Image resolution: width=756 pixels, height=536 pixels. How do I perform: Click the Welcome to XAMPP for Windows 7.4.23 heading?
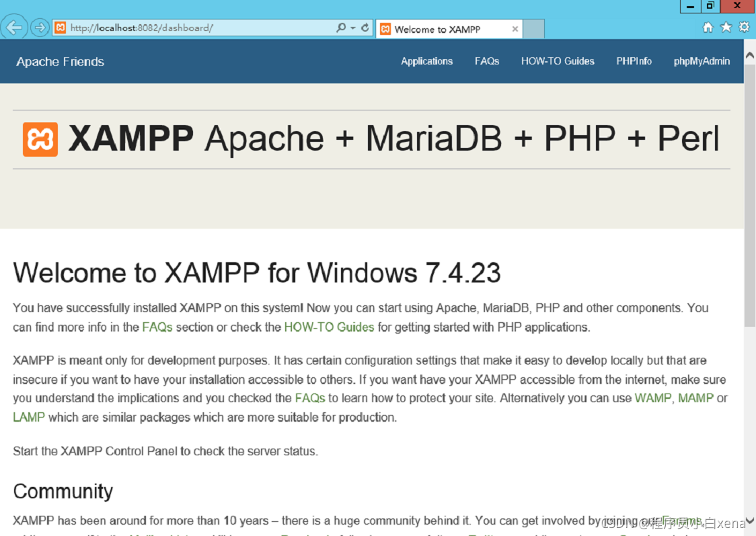pos(257,273)
